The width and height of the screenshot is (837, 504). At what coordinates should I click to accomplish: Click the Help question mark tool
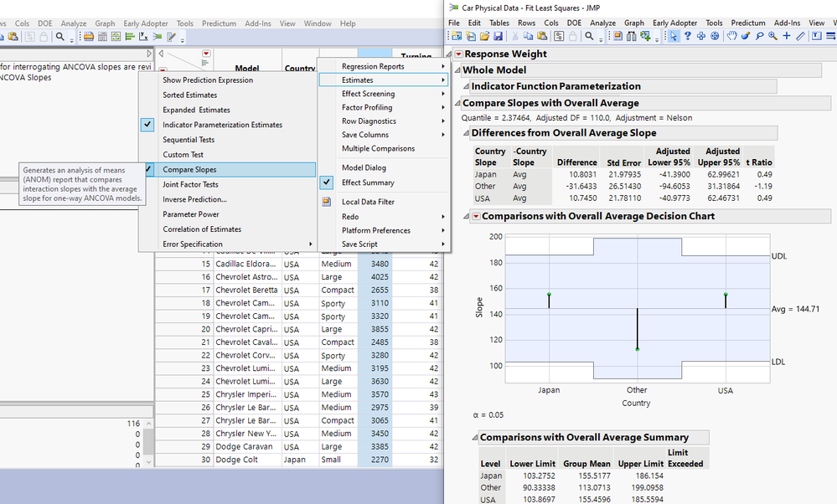point(688,36)
